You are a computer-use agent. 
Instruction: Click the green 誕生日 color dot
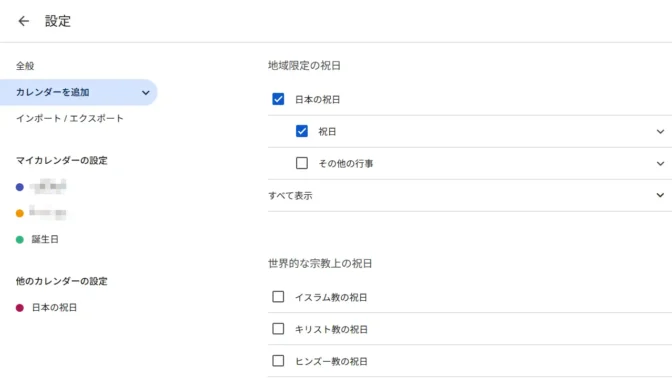tap(20, 240)
